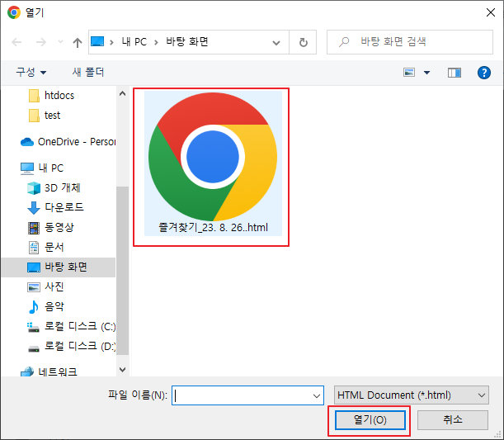The height and width of the screenshot is (440, 504).
Task: Go back with the left arrow
Action: coord(16,42)
